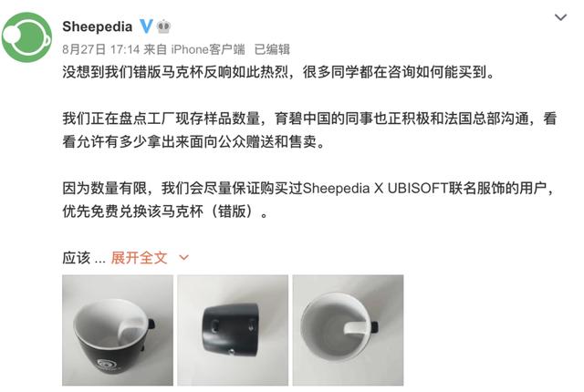Viewport: 584px width, 392px height.
Task: Click the crown member badge icon
Action: tap(163, 26)
